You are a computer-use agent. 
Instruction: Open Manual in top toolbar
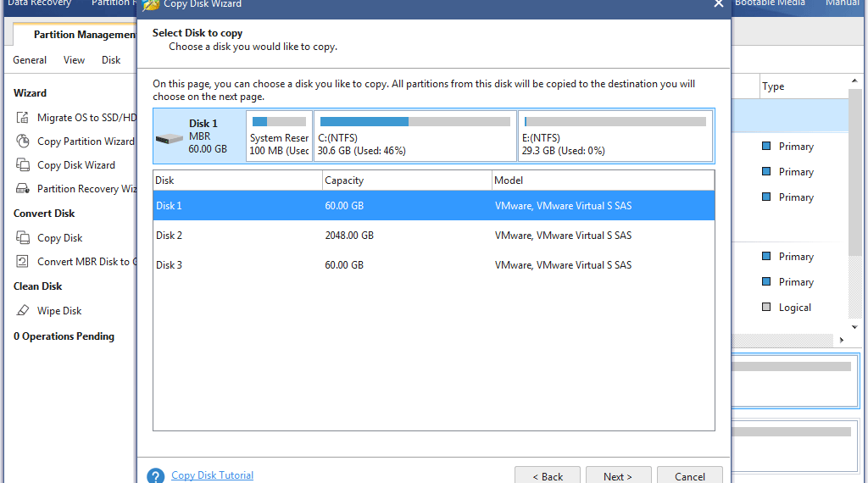tap(843, 3)
